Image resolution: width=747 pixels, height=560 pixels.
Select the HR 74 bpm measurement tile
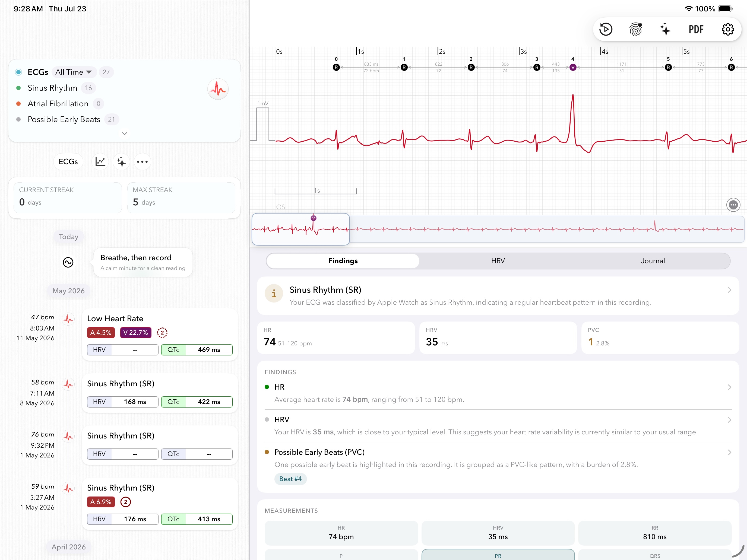click(x=341, y=533)
